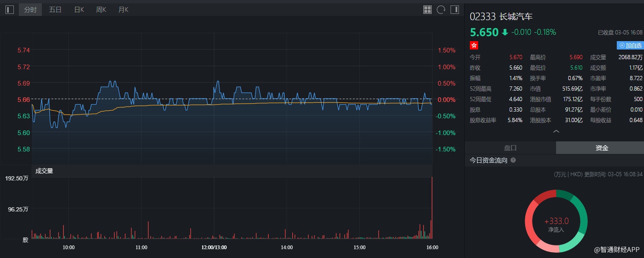The width and height of the screenshot is (644, 258).
Task: Toggle the left sidebar panel icon
Action: [10, 10]
